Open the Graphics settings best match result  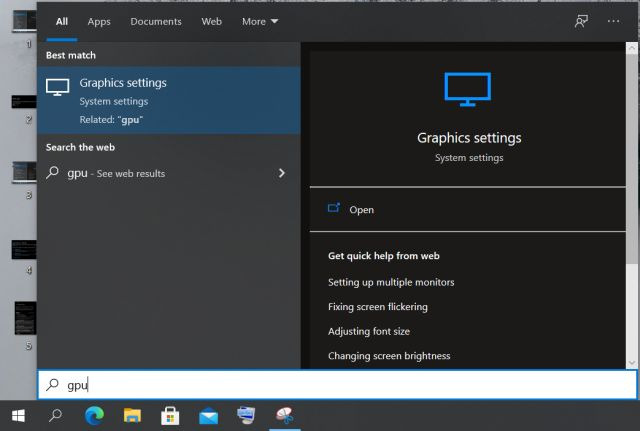[169, 100]
